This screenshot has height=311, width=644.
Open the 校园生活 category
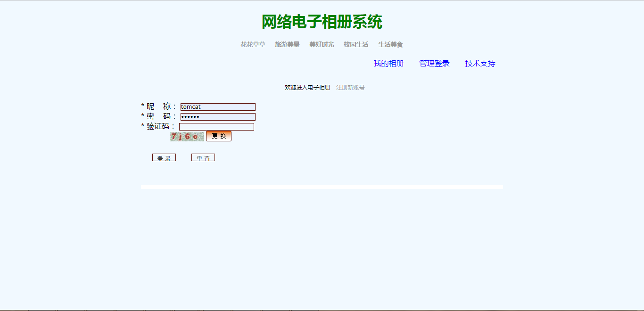point(356,44)
